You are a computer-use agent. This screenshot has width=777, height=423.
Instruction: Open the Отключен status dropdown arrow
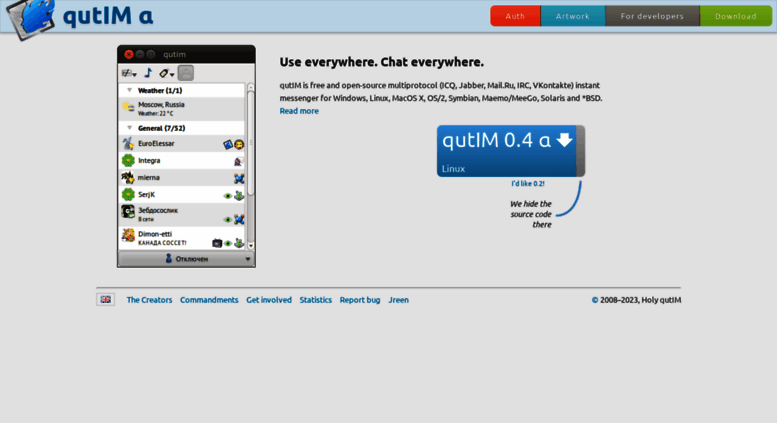pos(248,259)
